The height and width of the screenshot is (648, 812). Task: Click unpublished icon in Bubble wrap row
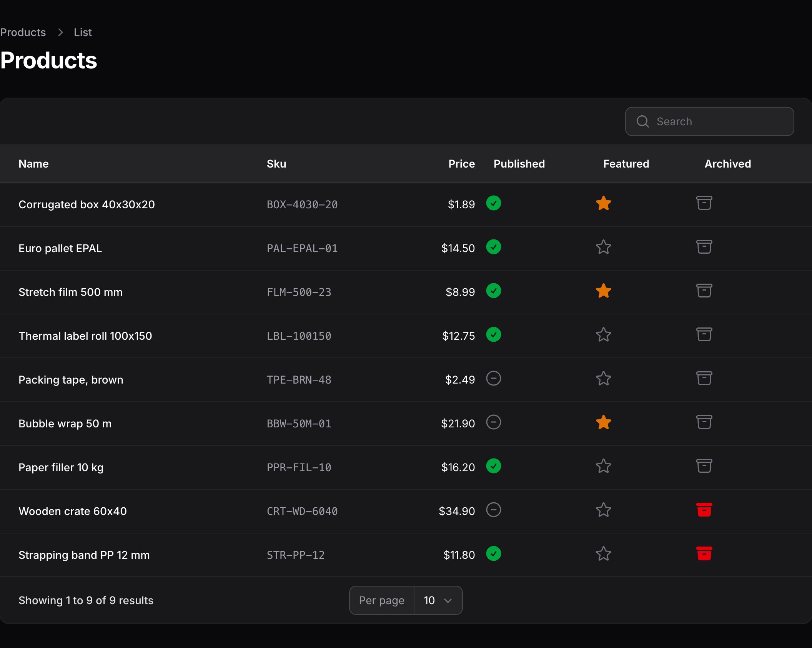click(x=493, y=422)
